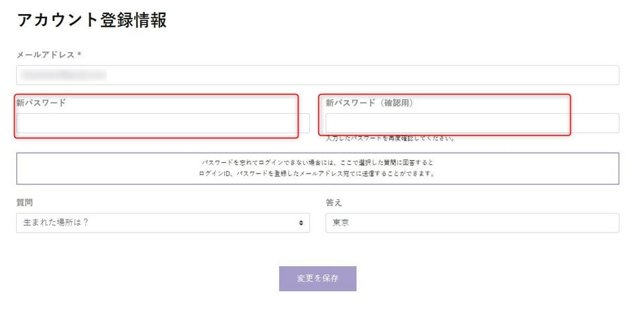Screen dimensions: 644x309
Task: Click the 東京 text in the answer box
Action: (x=341, y=223)
